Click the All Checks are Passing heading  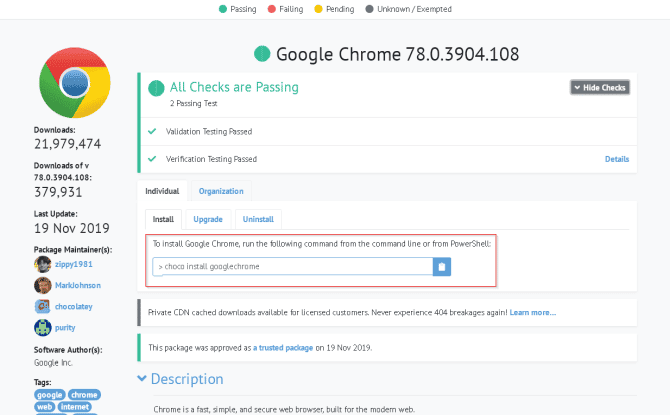234,87
